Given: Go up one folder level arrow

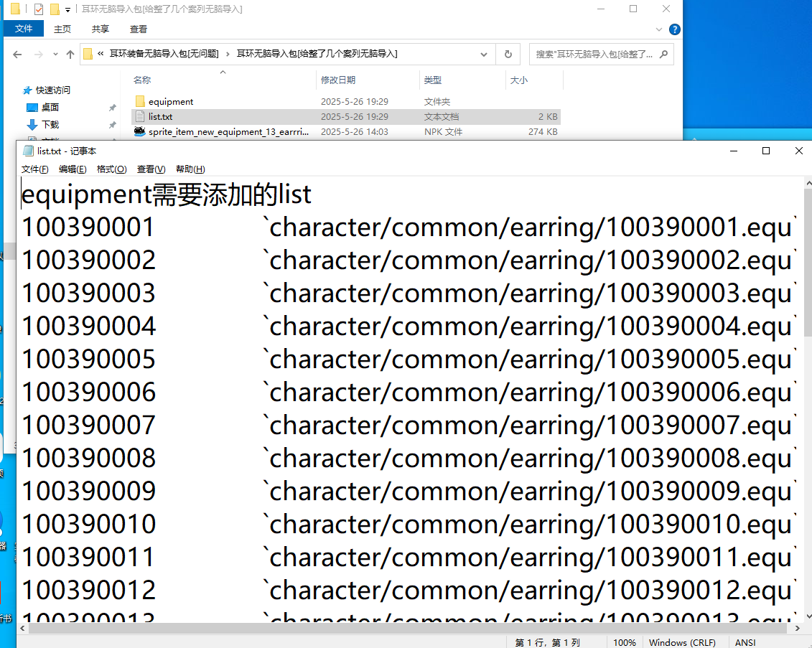Looking at the screenshot, I should pos(70,54).
